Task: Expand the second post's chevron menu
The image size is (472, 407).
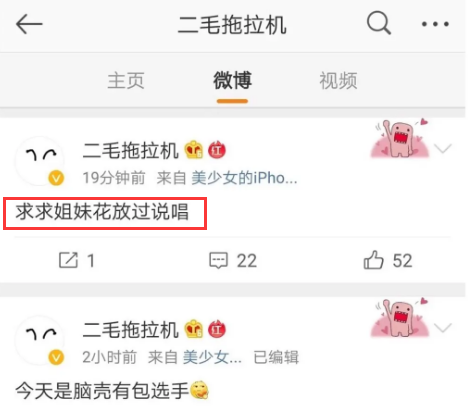Action: [443, 327]
